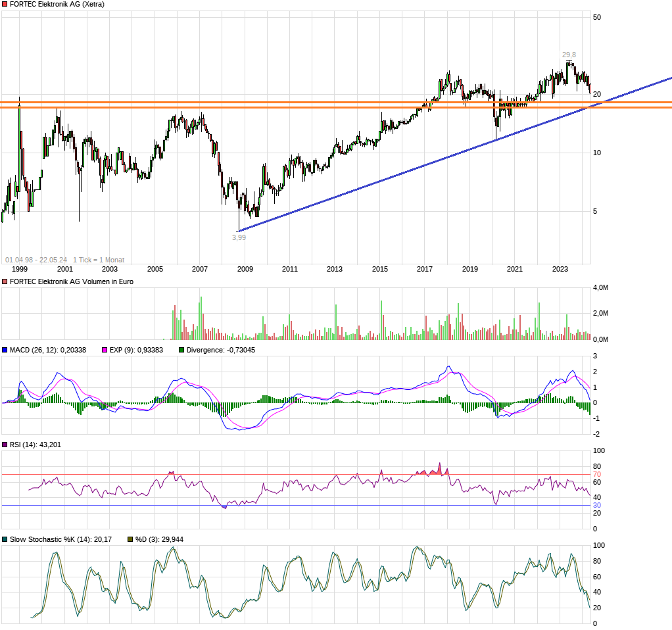Select the 2023 year axis label
The height and width of the screenshot is (630, 672).
pyautogui.click(x=560, y=269)
